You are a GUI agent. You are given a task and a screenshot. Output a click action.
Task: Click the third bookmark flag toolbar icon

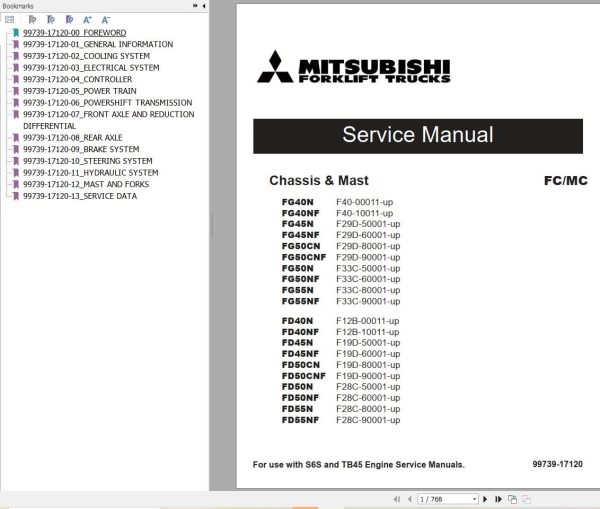(69, 20)
